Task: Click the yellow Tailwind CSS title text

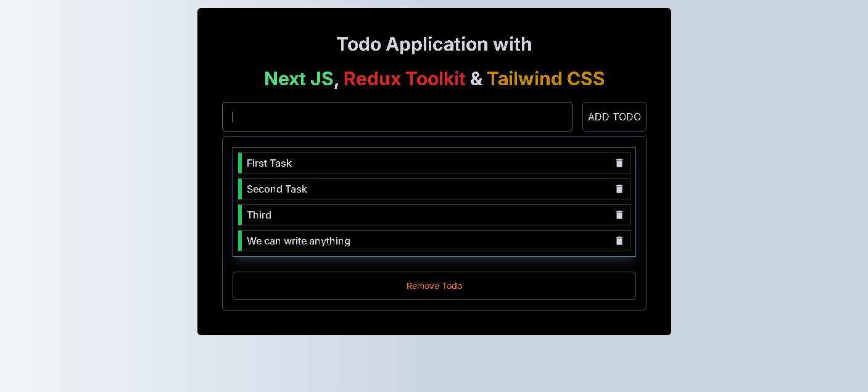Action: (545, 79)
